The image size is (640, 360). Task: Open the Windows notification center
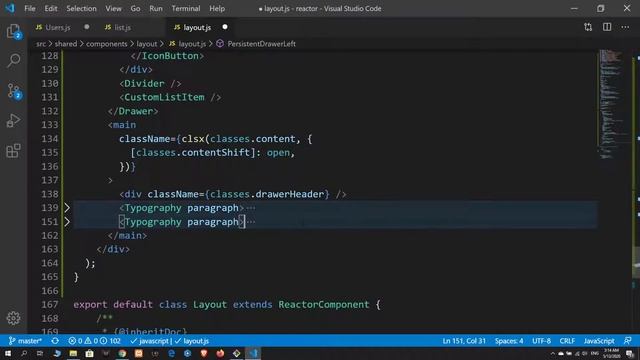[630, 353]
